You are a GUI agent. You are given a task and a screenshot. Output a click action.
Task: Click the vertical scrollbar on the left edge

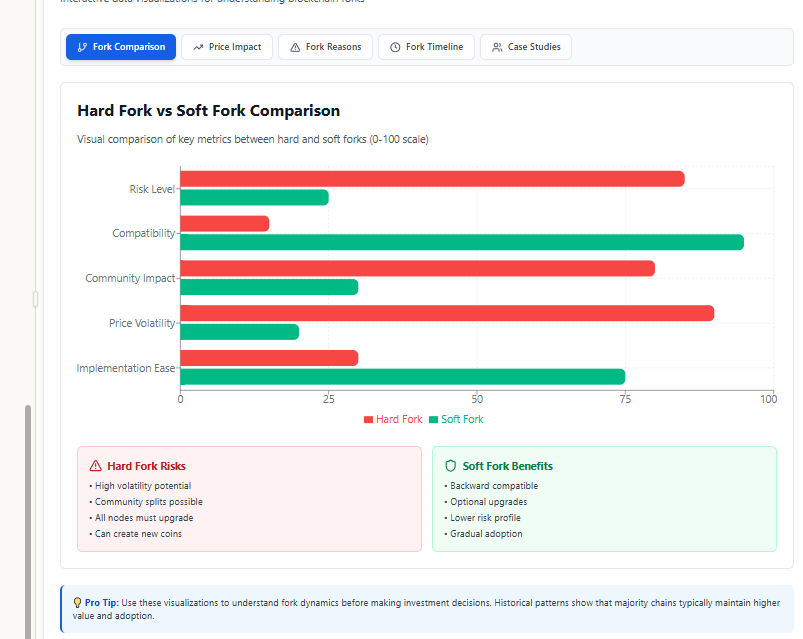(x=28, y=520)
